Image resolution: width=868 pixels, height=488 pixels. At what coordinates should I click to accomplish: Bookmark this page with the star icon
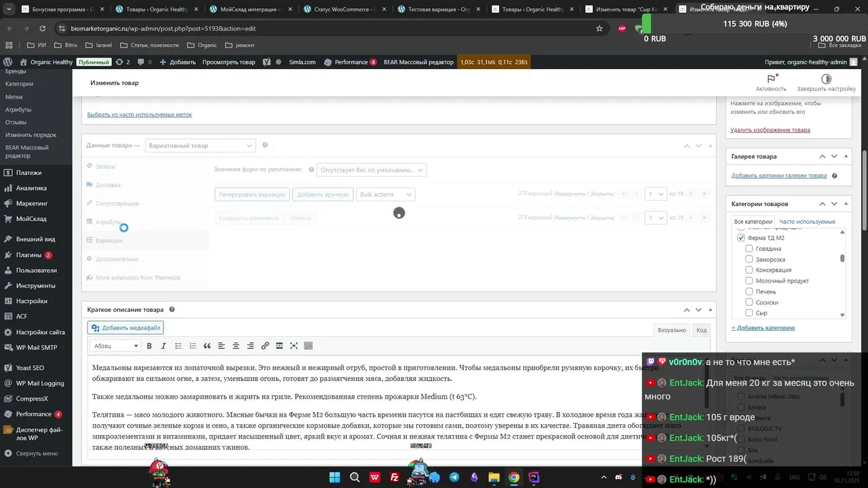[599, 28]
